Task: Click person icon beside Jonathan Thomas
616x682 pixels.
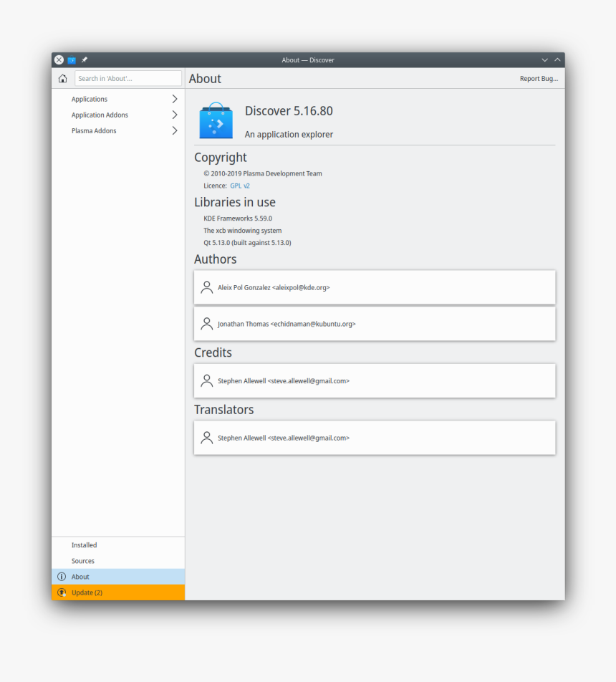Action: [206, 324]
